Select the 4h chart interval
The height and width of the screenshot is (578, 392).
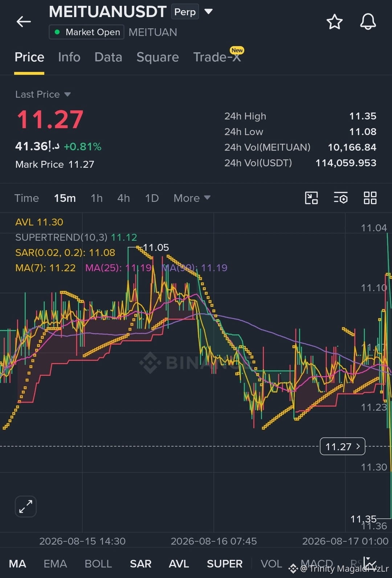tap(123, 198)
